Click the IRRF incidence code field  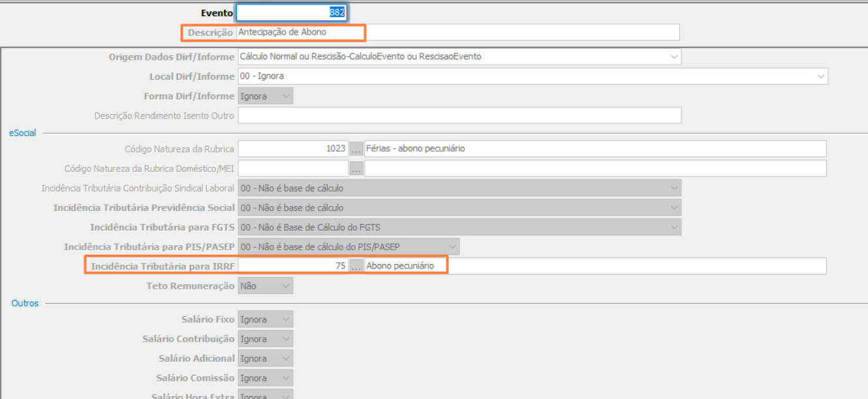tap(292, 266)
